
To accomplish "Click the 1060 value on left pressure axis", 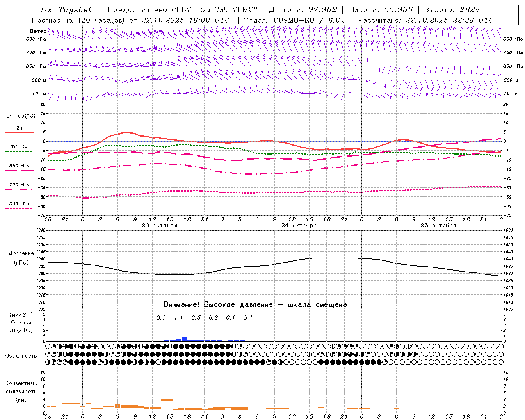I will point(41,231).
